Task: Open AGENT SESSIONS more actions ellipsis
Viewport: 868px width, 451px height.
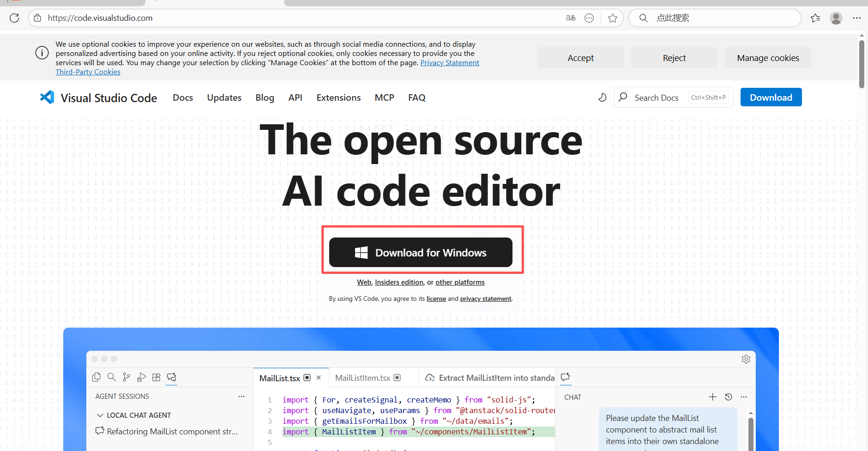Action: coord(241,396)
